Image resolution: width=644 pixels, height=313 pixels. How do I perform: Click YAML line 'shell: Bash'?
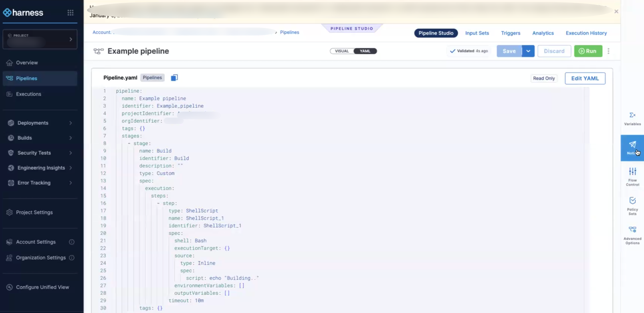click(190, 241)
